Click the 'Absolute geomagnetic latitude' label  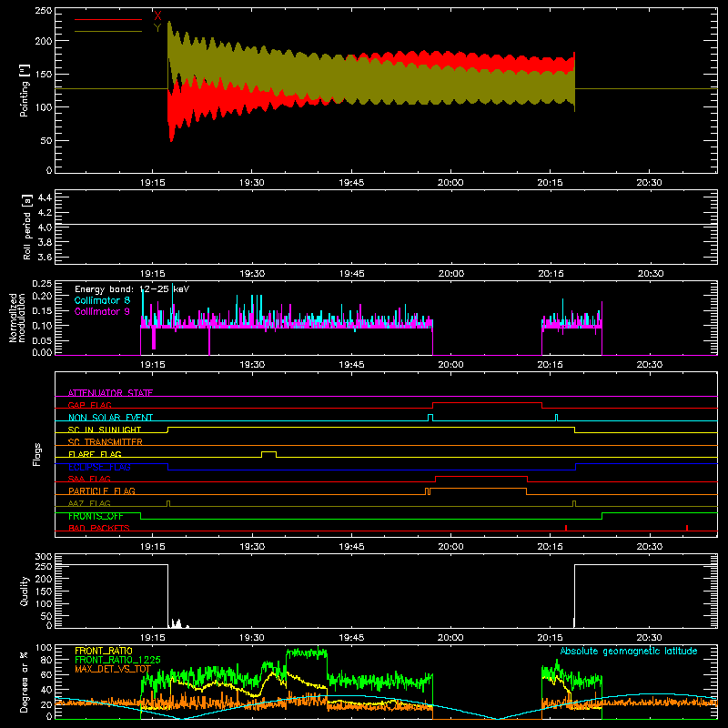(x=629, y=651)
